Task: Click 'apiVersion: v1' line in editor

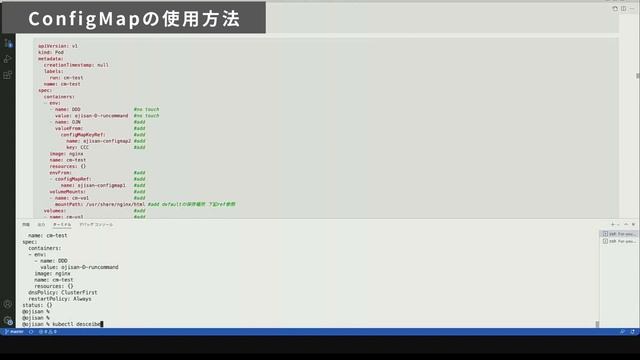Action: 58,46
